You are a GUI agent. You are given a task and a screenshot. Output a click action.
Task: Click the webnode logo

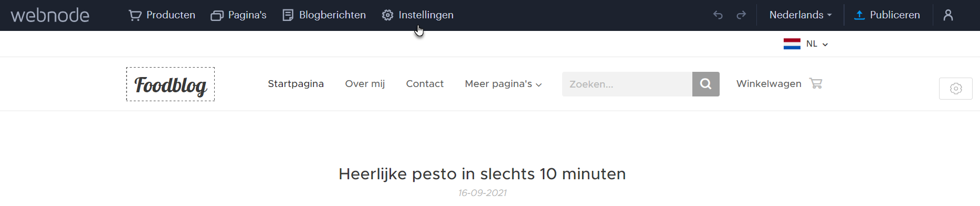(x=50, y=15)
